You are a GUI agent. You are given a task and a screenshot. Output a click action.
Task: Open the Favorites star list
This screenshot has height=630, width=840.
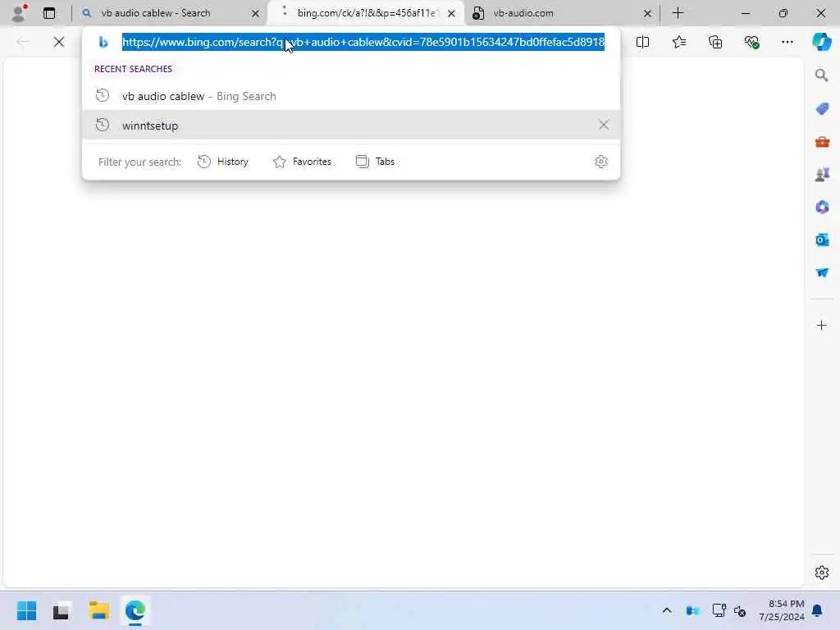tap(678, 42)
